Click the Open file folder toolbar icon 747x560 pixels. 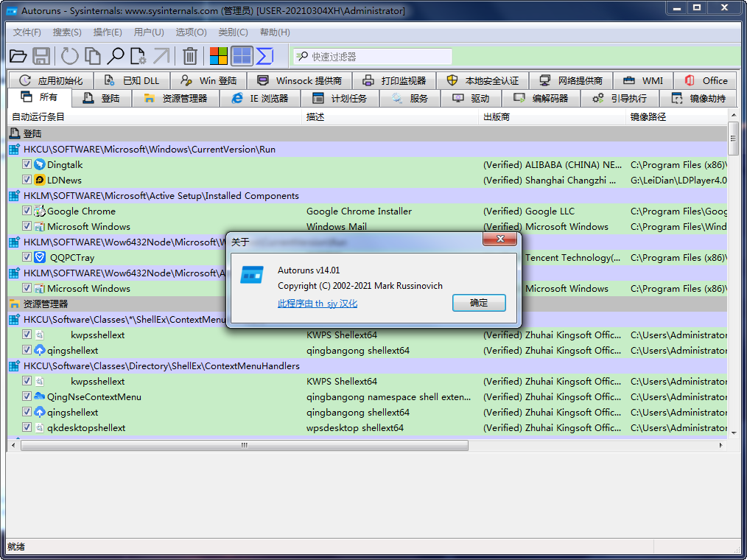[18, 56]
